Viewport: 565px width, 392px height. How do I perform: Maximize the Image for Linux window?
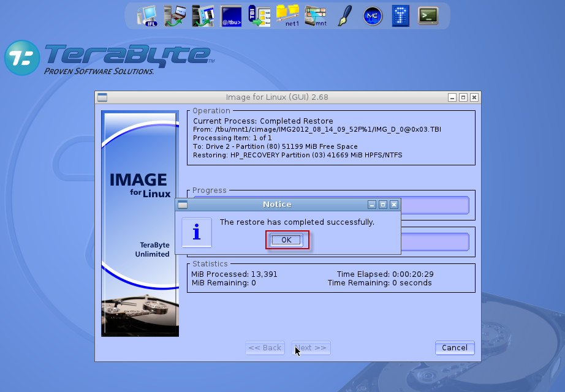click(463, 97)
